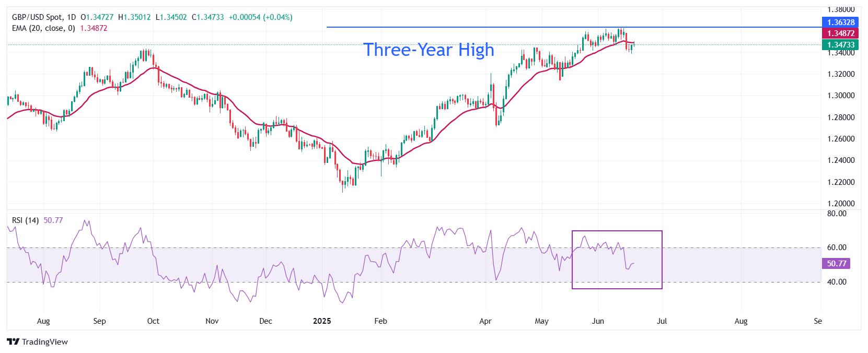Select the RSI (14) indicator label

point(25,220)
